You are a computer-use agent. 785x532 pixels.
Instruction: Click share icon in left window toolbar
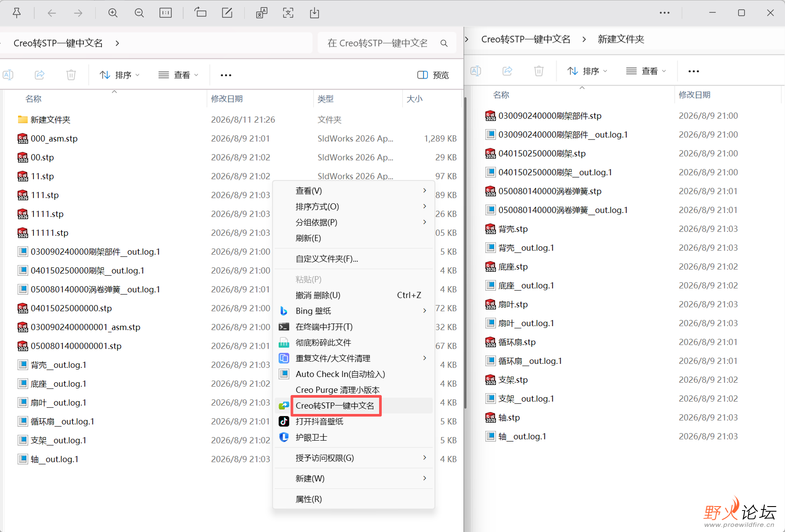[40, 75]
